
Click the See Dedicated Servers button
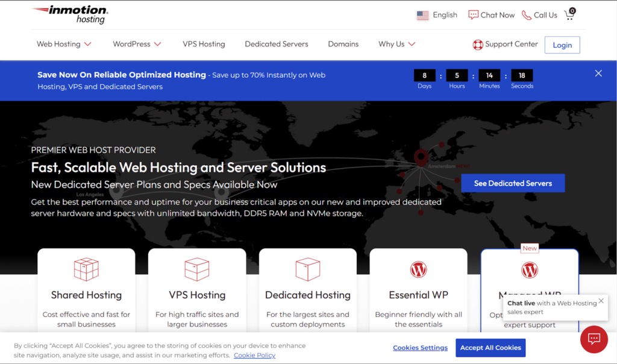[x=513, y=183]
